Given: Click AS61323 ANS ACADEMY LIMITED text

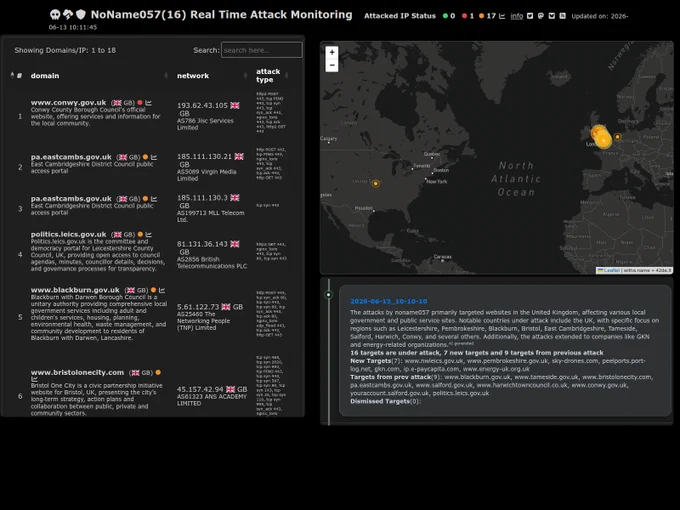Looking at the screenshot, I should click(212, 399).
